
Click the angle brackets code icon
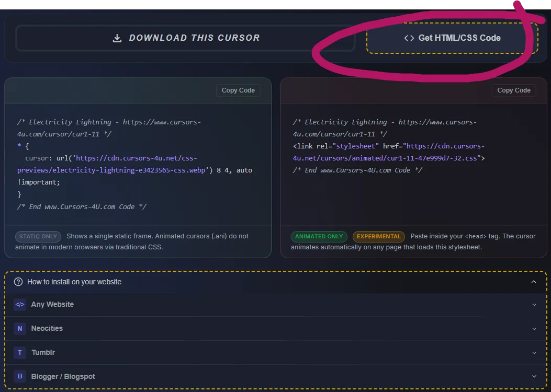409,38
